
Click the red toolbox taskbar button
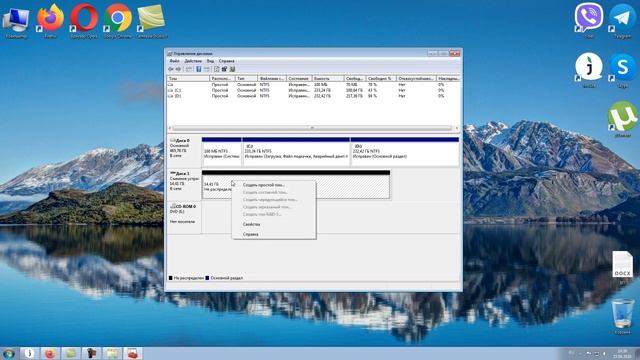click(x=133, y=353)
